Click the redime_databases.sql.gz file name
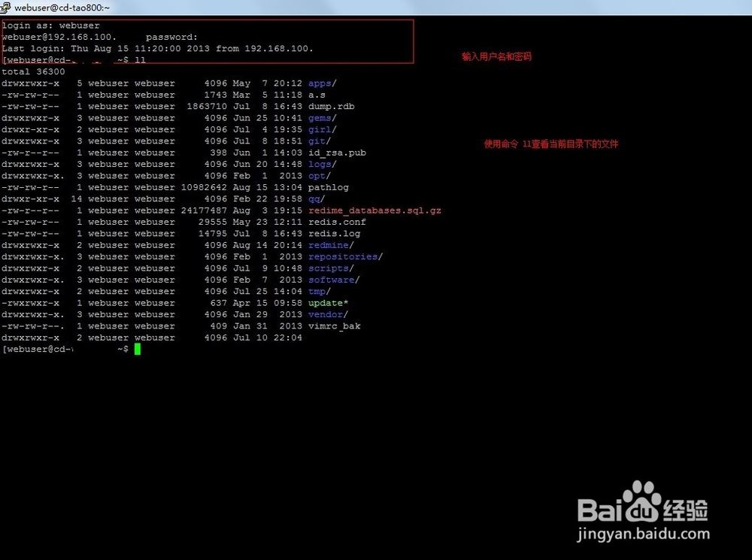The image size is (752, 560). pyautogui.click(x=374, y=210)
